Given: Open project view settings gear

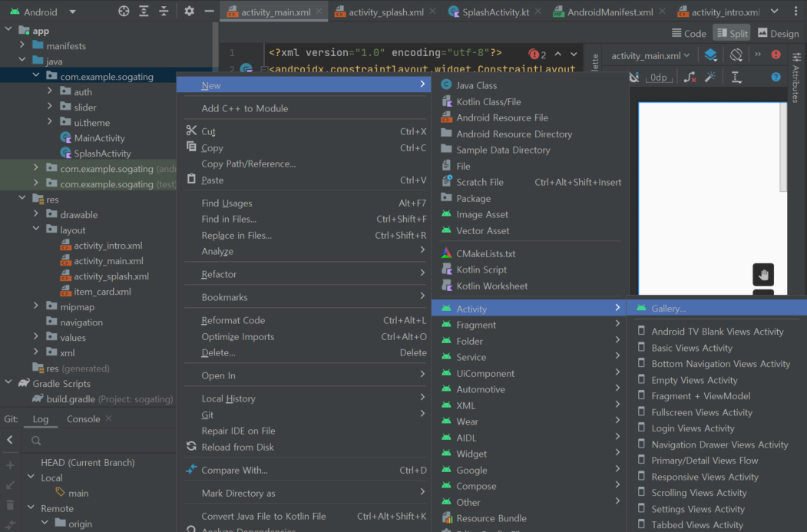Looking at the screenshot, I should (190, 12).
